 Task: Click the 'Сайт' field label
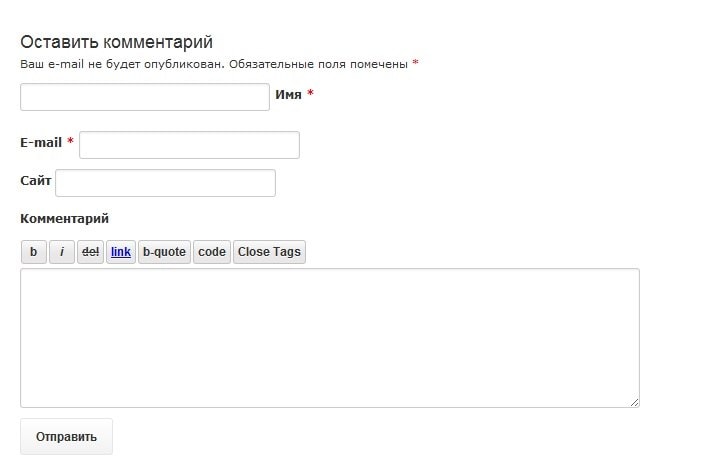tap(36, 181)
